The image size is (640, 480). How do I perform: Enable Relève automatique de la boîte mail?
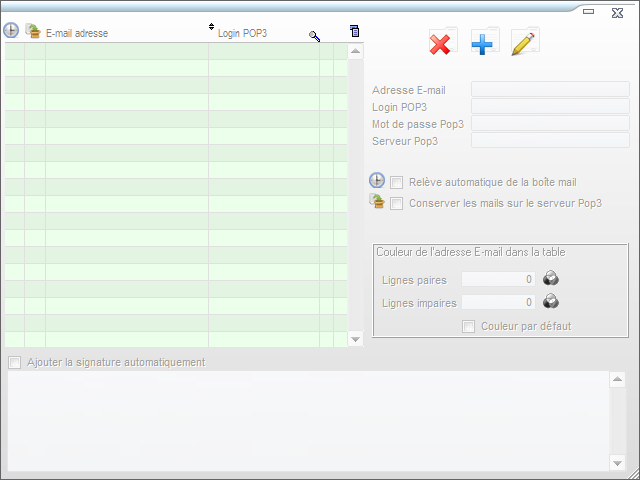(397, 182)
